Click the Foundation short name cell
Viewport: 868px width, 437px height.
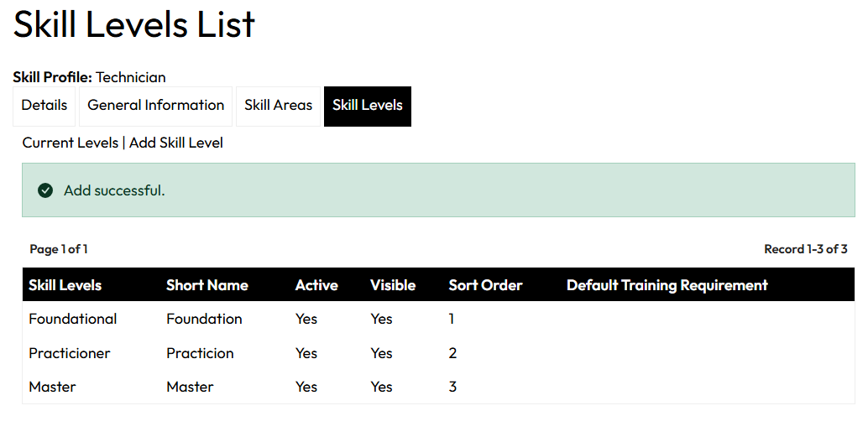point(204,319)
